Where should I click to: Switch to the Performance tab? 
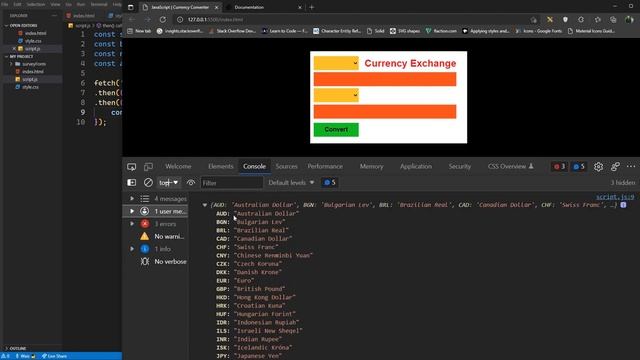coord(325,167)
